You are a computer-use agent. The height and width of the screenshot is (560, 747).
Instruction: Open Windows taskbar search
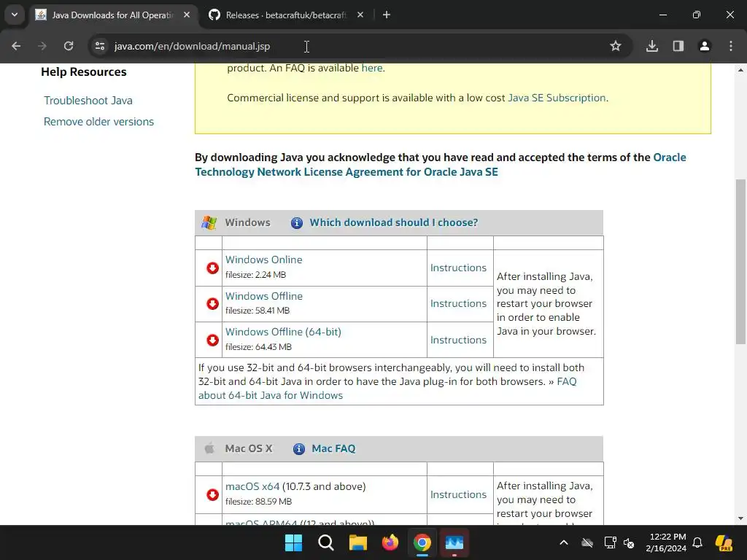326,542
